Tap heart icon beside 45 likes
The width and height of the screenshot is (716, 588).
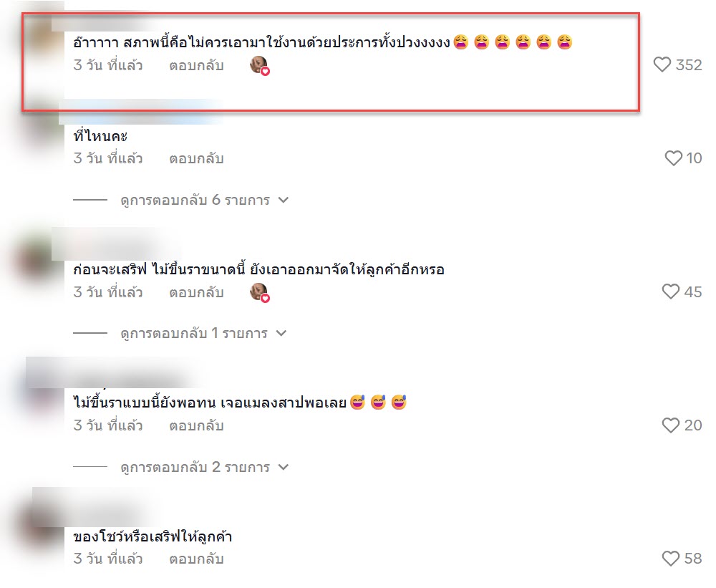click(x=670, y=292)
